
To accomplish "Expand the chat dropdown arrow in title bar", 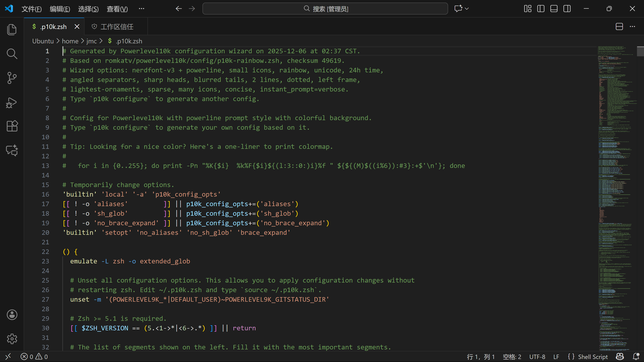I will coord(467,9).
